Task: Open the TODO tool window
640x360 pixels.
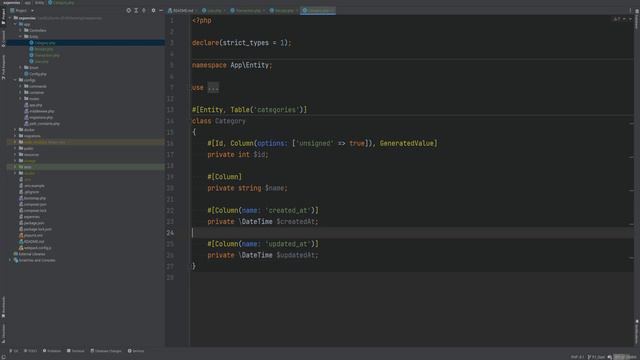Action: pyautogui.click(x=31, y=351)
